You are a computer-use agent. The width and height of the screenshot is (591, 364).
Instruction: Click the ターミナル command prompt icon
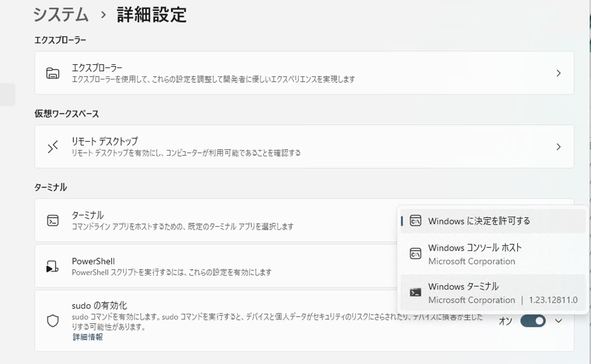coord(53,220)
